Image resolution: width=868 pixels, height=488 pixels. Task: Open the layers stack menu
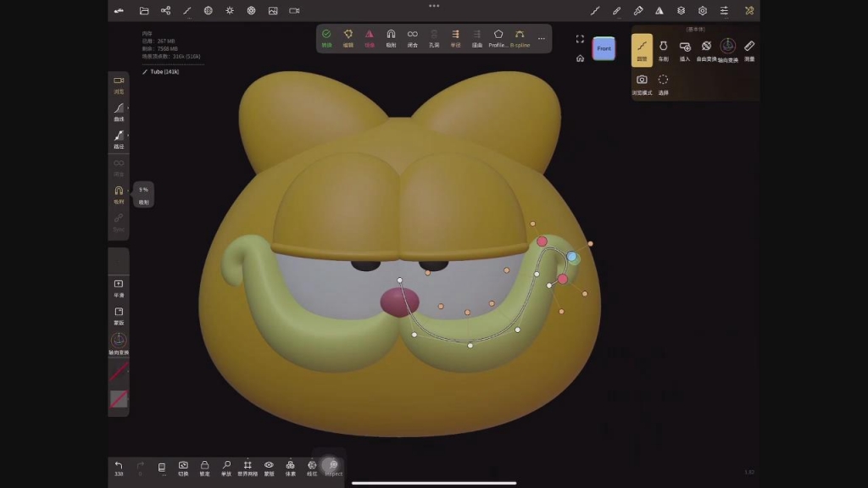pyautogui.click(x=681, y=10)
